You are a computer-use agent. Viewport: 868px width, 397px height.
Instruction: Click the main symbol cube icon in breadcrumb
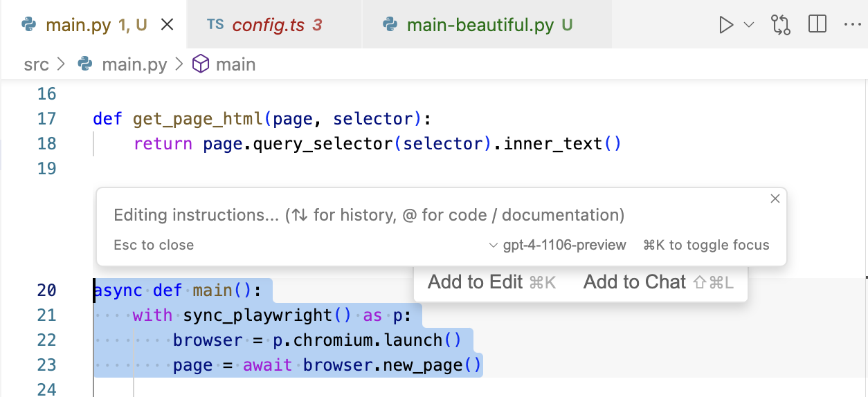point(201,65)
